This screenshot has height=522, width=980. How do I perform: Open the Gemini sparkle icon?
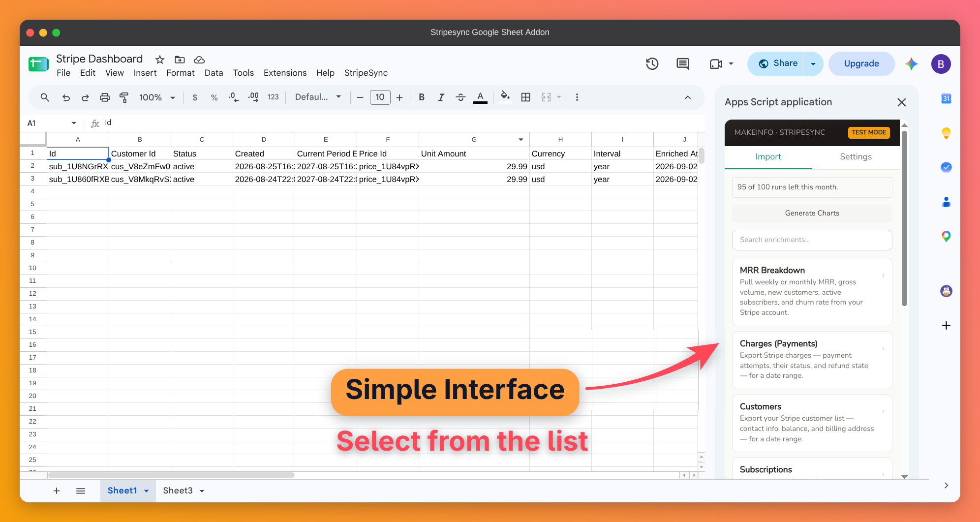911,63
